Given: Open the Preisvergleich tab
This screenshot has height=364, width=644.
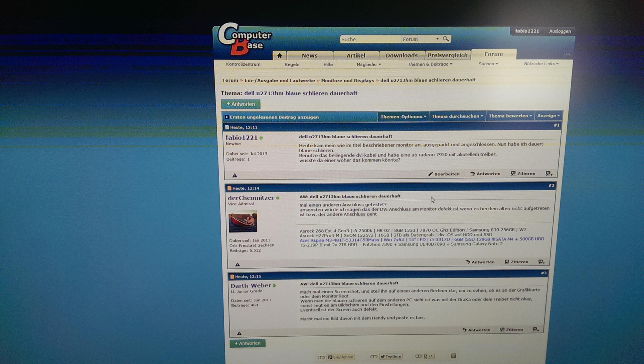Looking at the screenshot, I should pos(447,55).
